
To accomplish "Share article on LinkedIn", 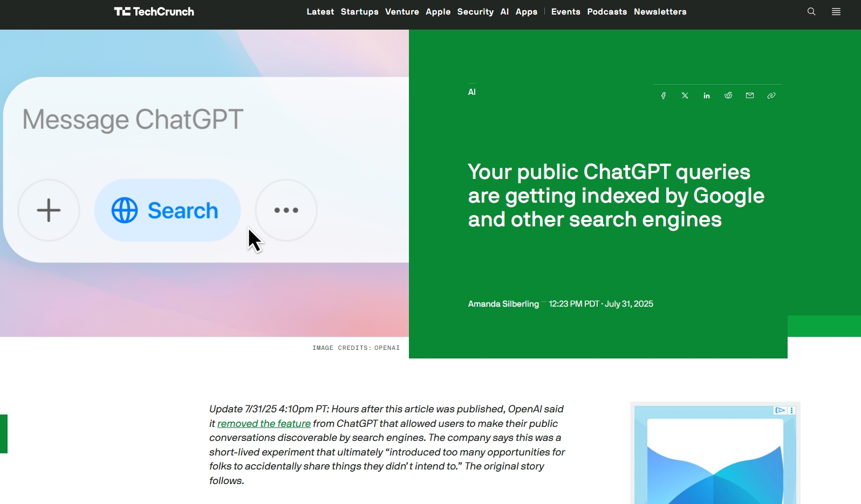I will coord(707,95).
